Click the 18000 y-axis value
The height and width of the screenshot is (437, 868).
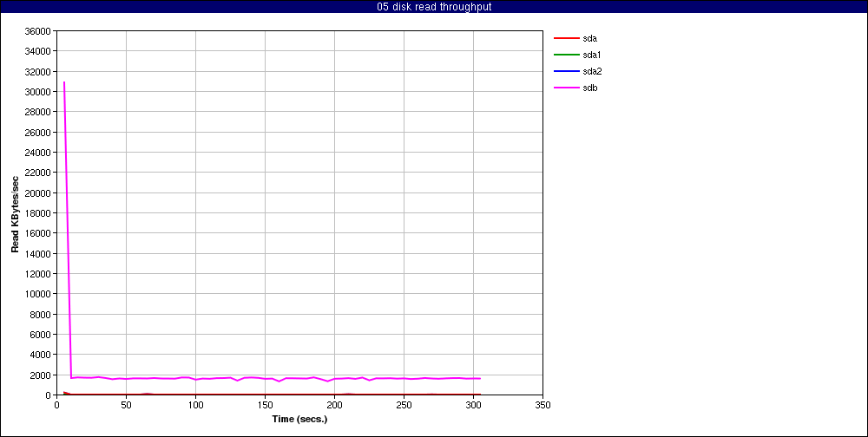pyautogui.click(x=38, y=213)
